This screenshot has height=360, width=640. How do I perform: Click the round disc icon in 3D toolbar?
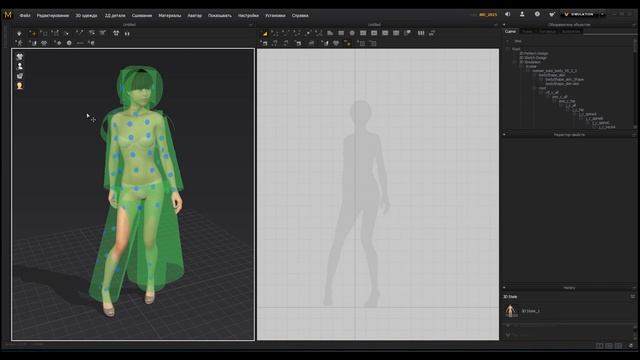(69, 43)
